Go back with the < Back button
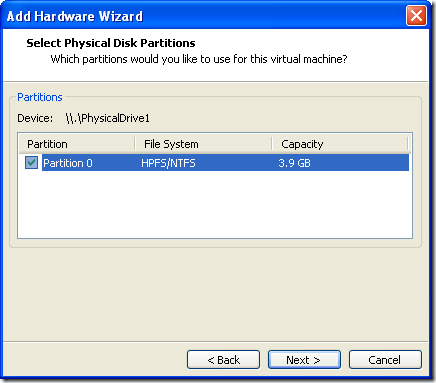The height and width of the screenshot is (383, 436). 223,360
